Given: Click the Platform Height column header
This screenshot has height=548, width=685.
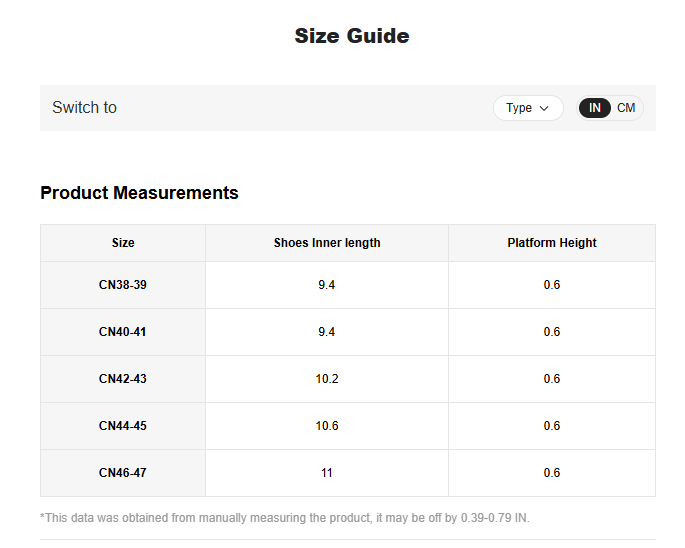Looking at the screenshot, I should [x=551, y=243].
